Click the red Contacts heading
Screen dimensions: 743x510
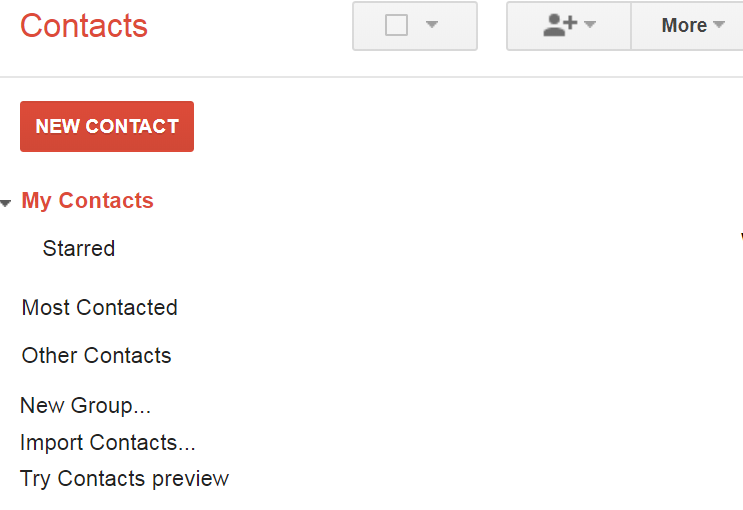[x=84, y=26]
